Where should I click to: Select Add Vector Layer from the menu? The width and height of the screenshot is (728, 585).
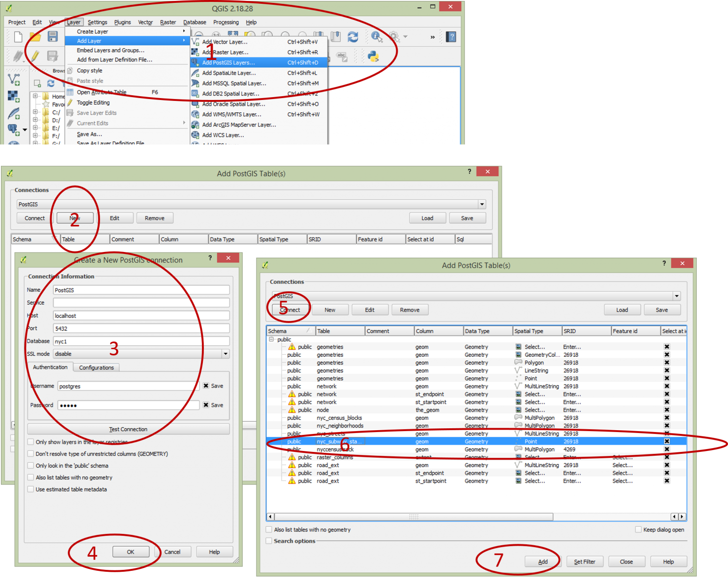click(225, 42)
